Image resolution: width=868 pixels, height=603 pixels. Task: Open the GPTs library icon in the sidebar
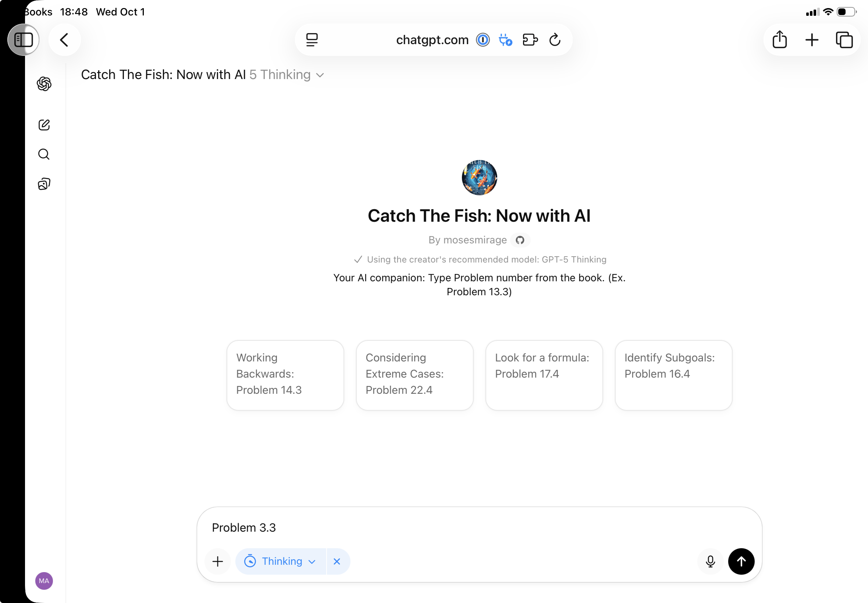click(44, 184)
